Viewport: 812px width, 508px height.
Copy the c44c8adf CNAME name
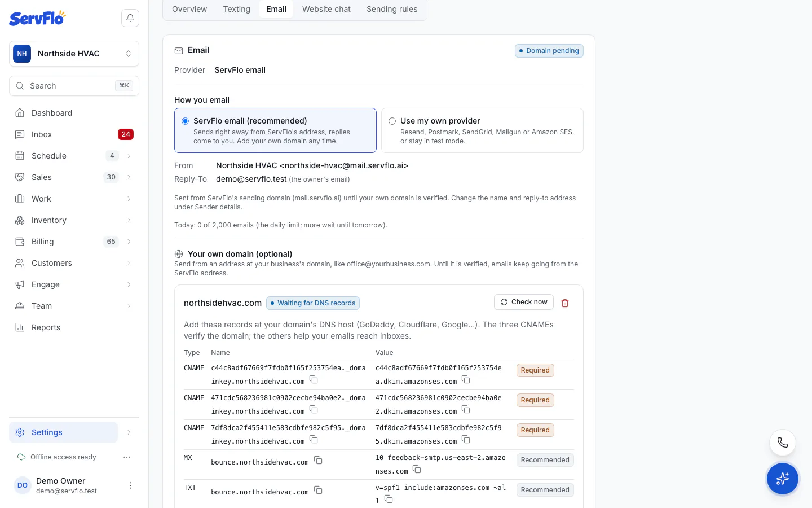pyautogui.click(x=314, y=380)
